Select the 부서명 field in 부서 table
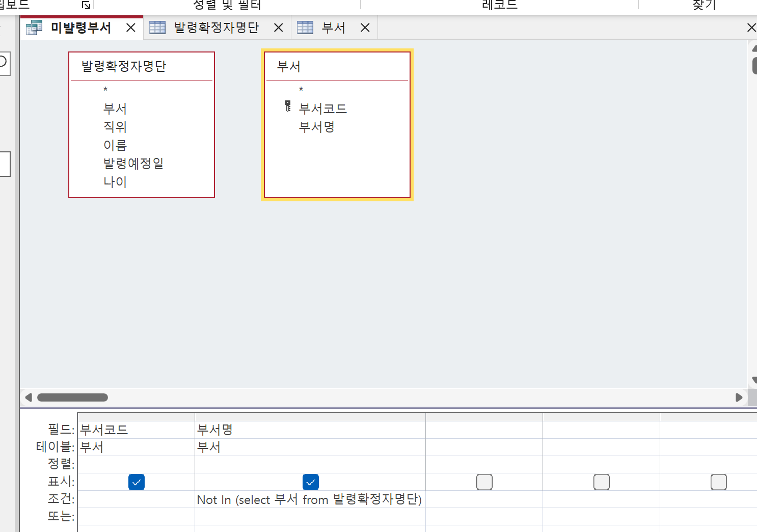 (316, 127)
